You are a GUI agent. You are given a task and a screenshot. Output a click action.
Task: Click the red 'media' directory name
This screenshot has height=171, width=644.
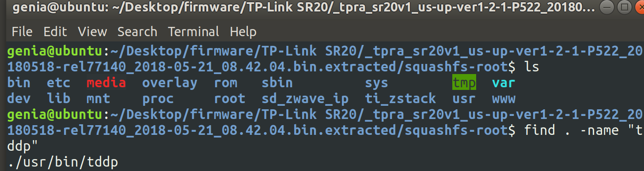[106, 82]
